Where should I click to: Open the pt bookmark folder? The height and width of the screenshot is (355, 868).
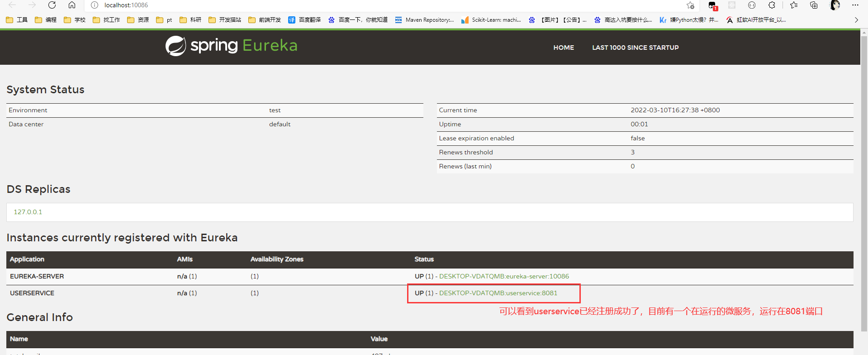coord(164,20)
